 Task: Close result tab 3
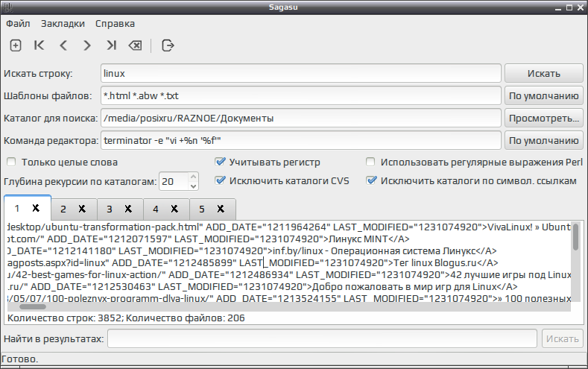click(128, 209)
